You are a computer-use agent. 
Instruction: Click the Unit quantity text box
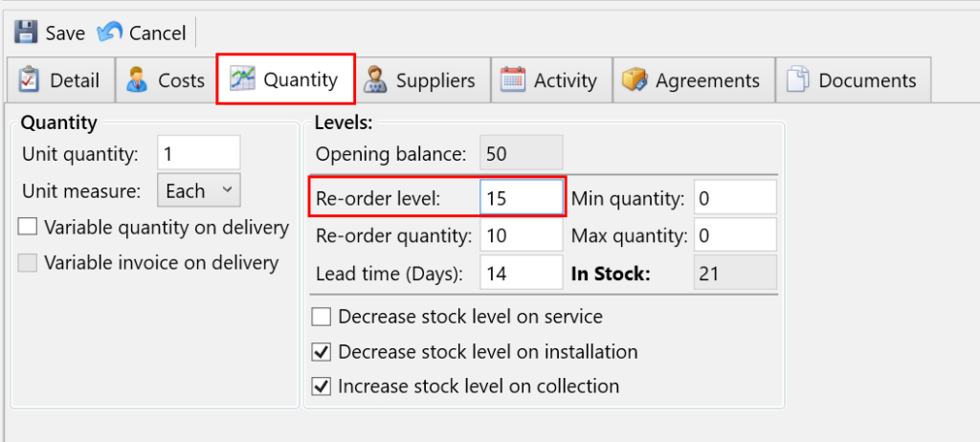click(x=197, y=153)
